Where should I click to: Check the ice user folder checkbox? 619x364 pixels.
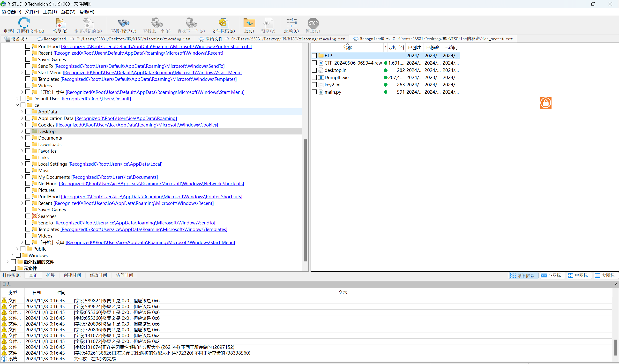[23, 105]
